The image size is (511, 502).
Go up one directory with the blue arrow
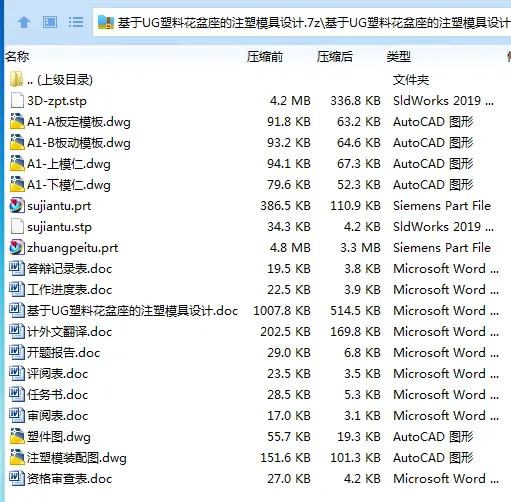point(24,22)
